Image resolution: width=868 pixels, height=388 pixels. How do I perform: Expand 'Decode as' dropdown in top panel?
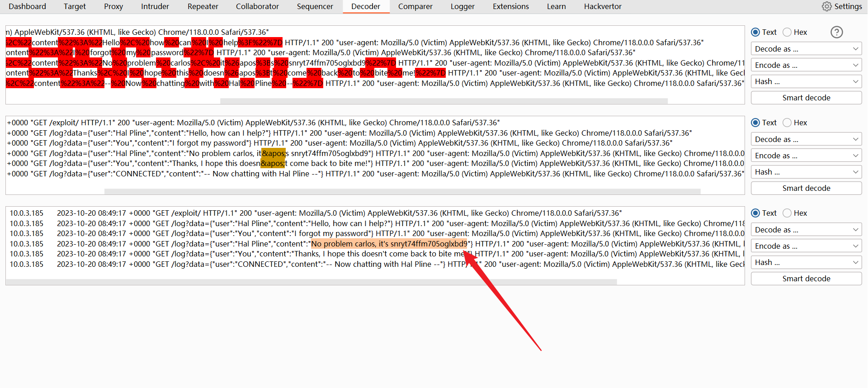pos(806,49)
